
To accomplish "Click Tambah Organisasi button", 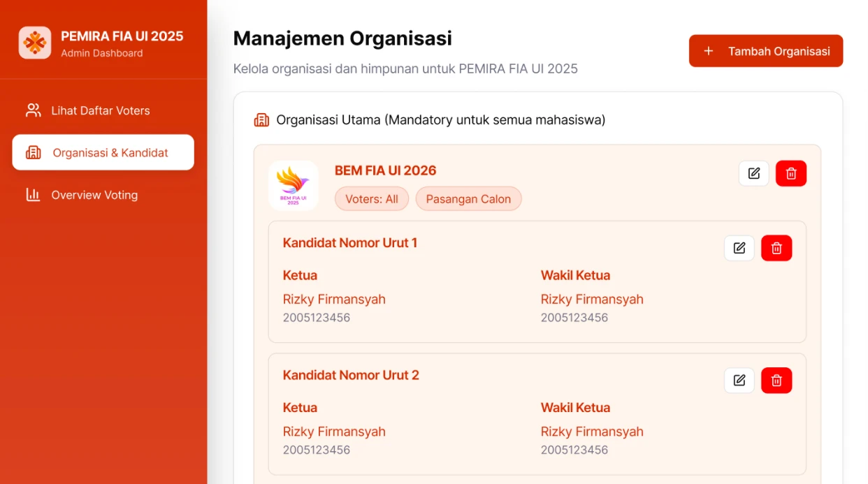I will [766, 51].
